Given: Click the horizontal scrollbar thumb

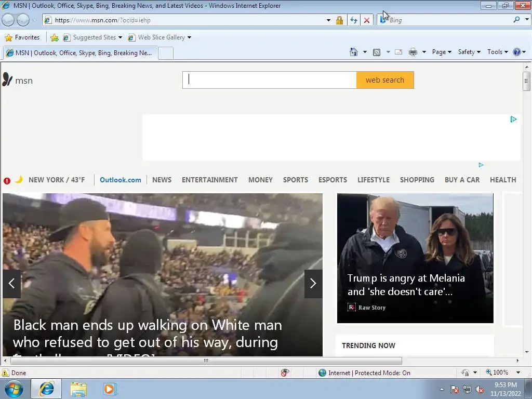Looking at the screenshot, I should click(x=206, y=361).
